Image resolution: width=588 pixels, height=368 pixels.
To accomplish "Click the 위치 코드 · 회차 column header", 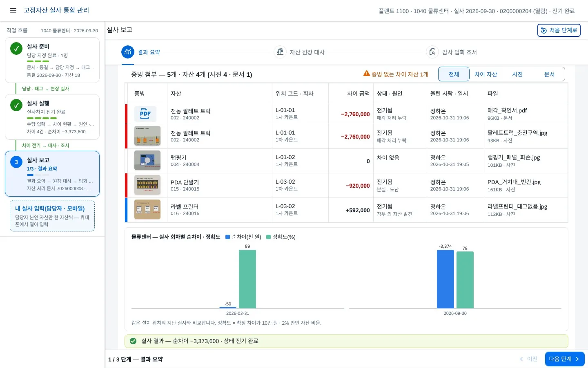I will click(301, 94).
